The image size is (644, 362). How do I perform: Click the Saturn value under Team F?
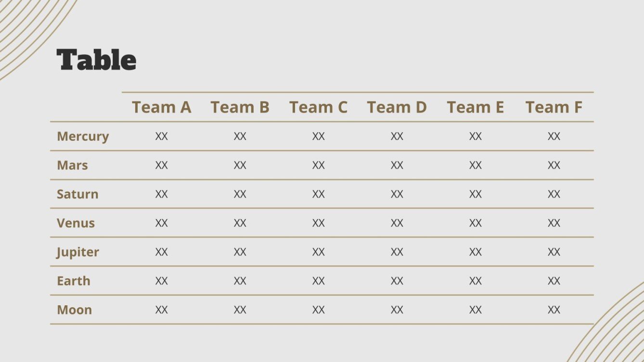(554, 194)
